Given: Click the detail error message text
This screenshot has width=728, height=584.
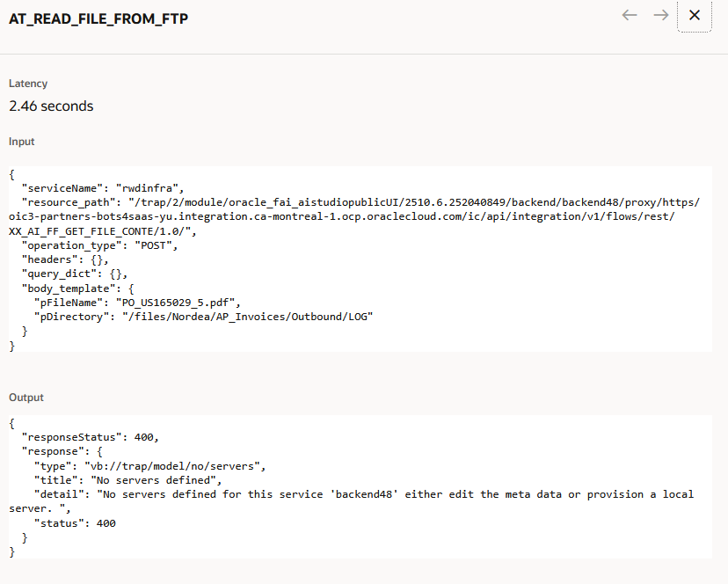Looking at the screenshot, I should pyautogui.click(x=351, y=501).
